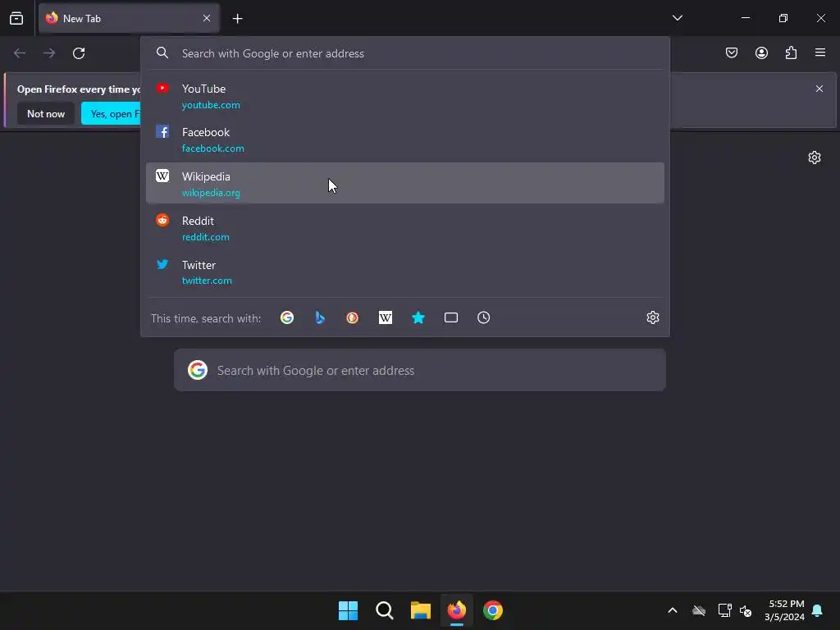Screen dimensions: 840x630
Task: Open search settings gear in dropdown
Action: pyautogui.click(x=652, y=317)
